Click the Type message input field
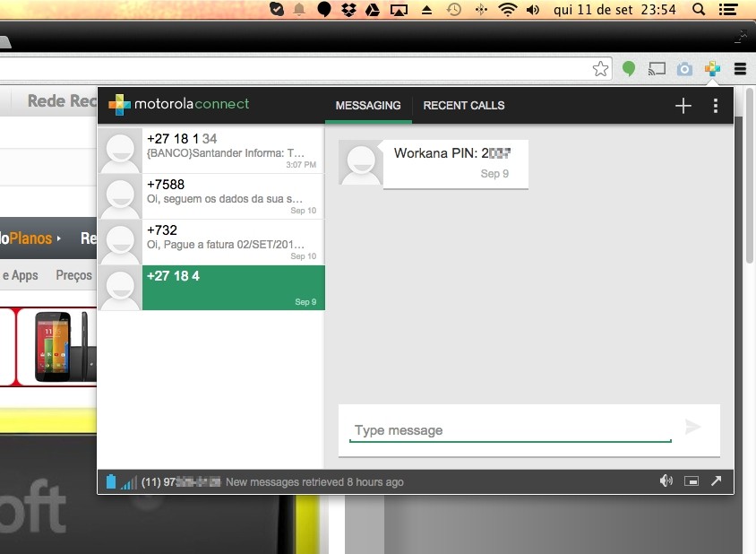Screen dimensions: 756x554 511,430
